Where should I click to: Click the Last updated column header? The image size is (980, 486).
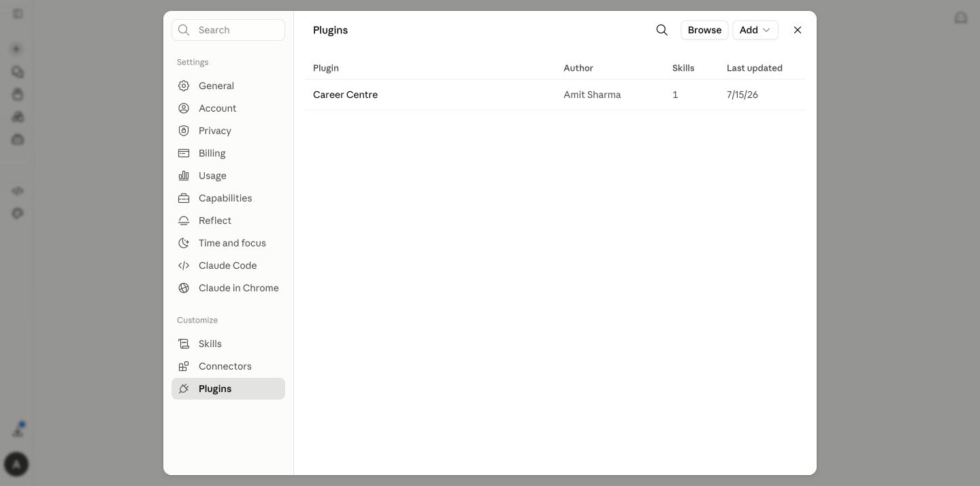pyautogui.click(x=755, y=68)
